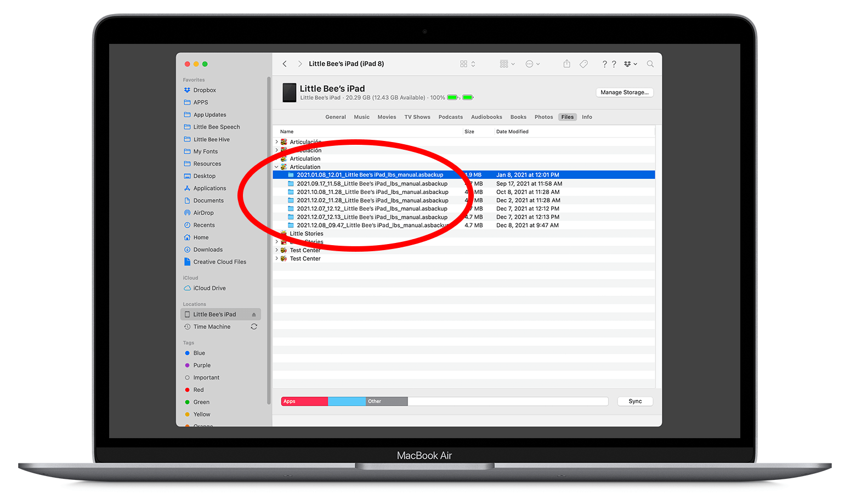Select backup file 2021.01.08_12.01 manual.asbackup
The height and width of the screenshot is (504, 850).
464,175
